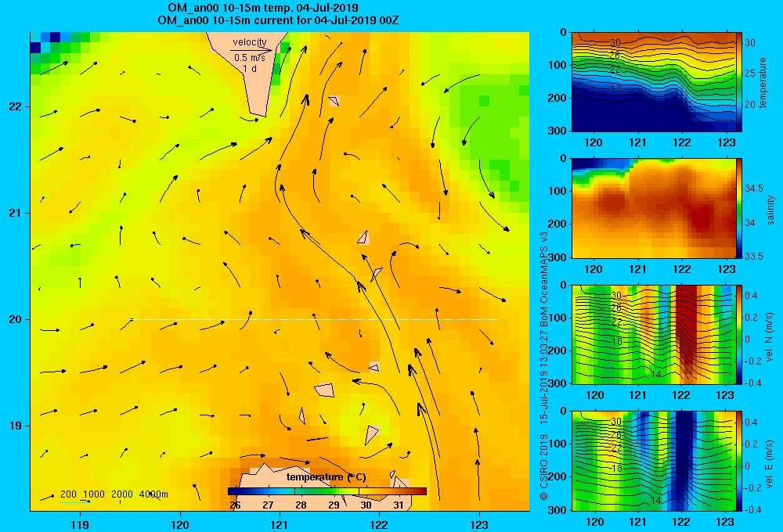Open the salinity depth-section panel

click(654, 208)
